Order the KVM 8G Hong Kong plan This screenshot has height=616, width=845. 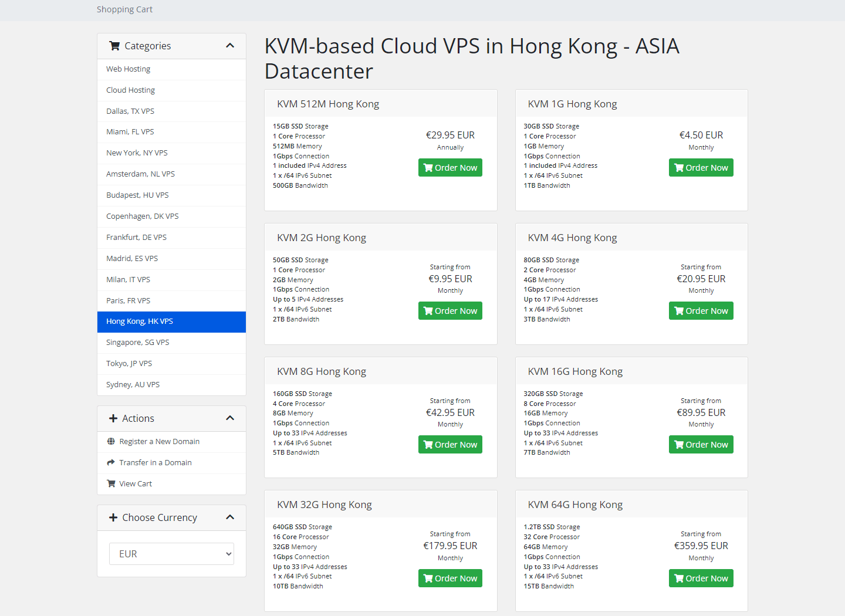coord(450,445)
